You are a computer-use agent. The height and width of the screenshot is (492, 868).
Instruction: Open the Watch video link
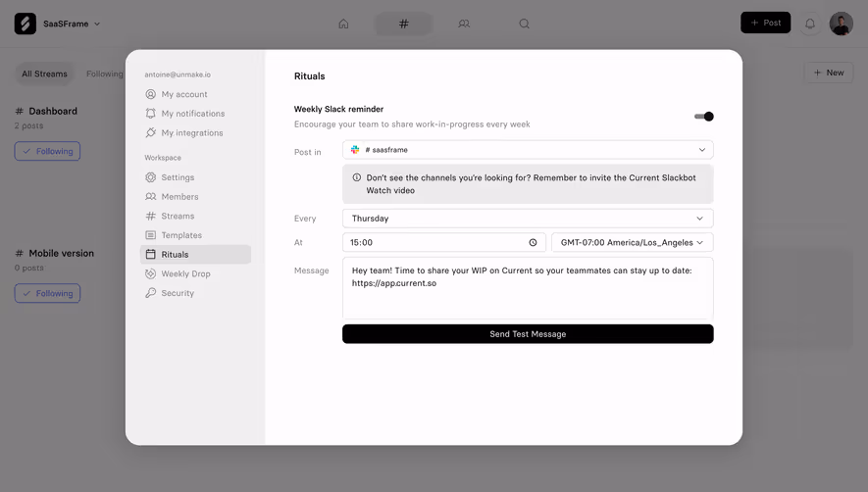pyautogui.click(x=390, y=190)
